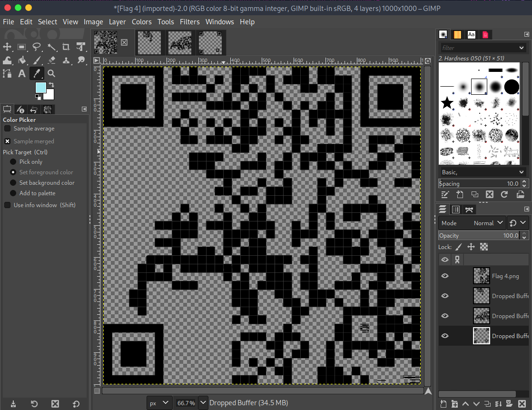Hide the Flag 4.png layer
This screenshot has height=410, width=532.
tap(445, 276)
